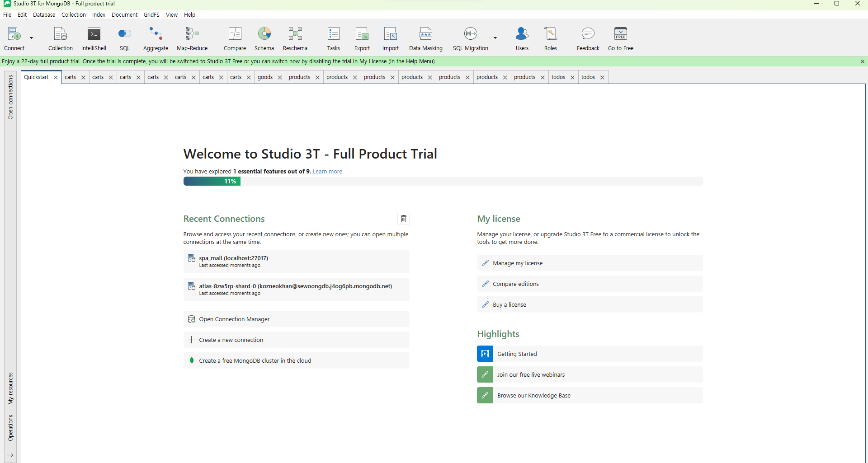Open the Database menu
The height and width of the screenshot is (463, 868).
pyautogui.click(x=44, y=15)
